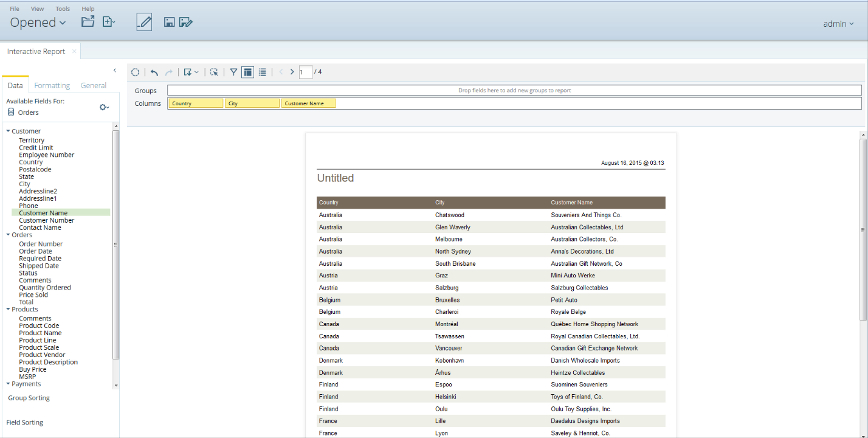Collapse the Payments field category

pos(9,384)
